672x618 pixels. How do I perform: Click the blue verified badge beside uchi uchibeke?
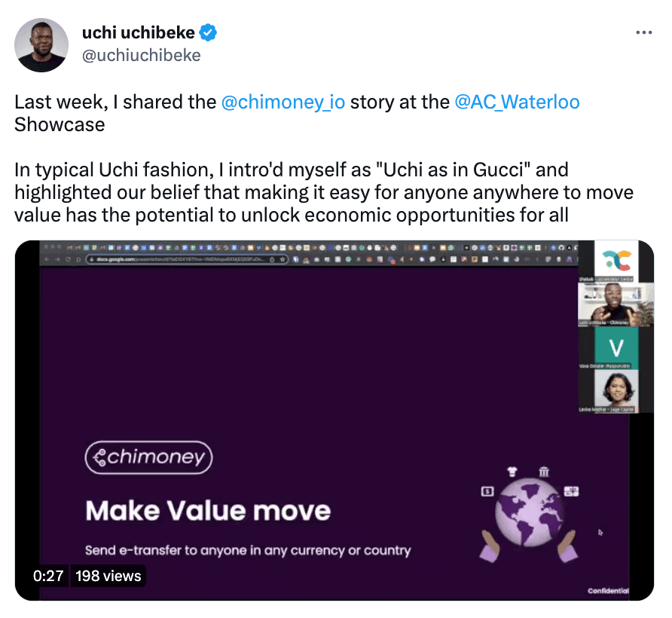(x=206, y=32)
